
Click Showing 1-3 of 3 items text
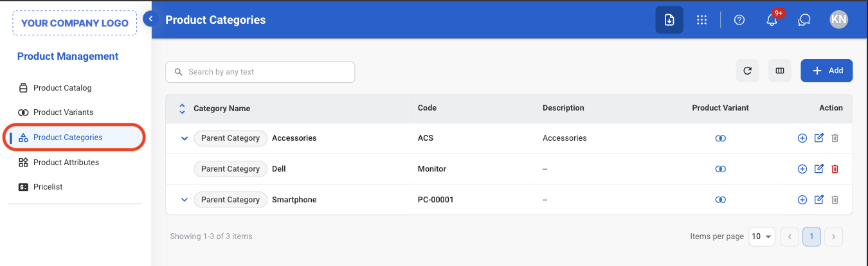[211, 236]
